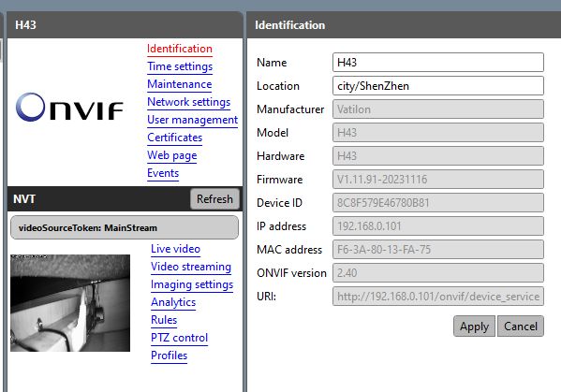561x392 pixels.
Task: Click the Hardware label
Action: click(281, 156)
